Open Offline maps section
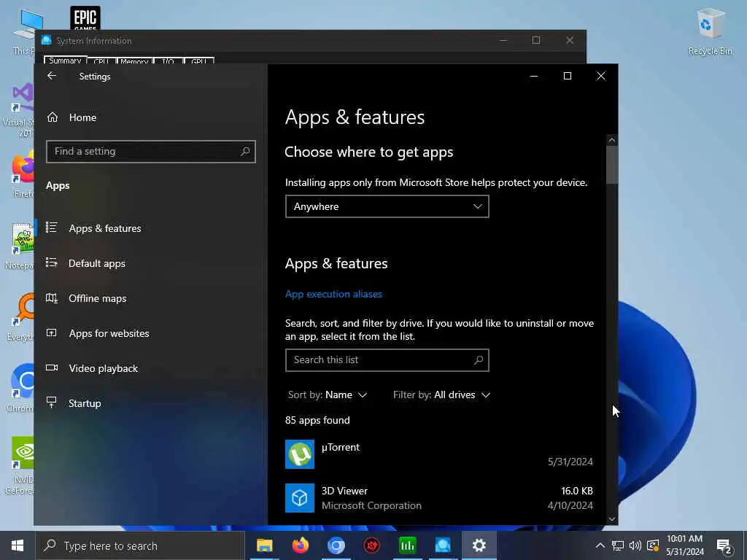The width and height of the screenshot is (747, 560). tap(97, 298)
